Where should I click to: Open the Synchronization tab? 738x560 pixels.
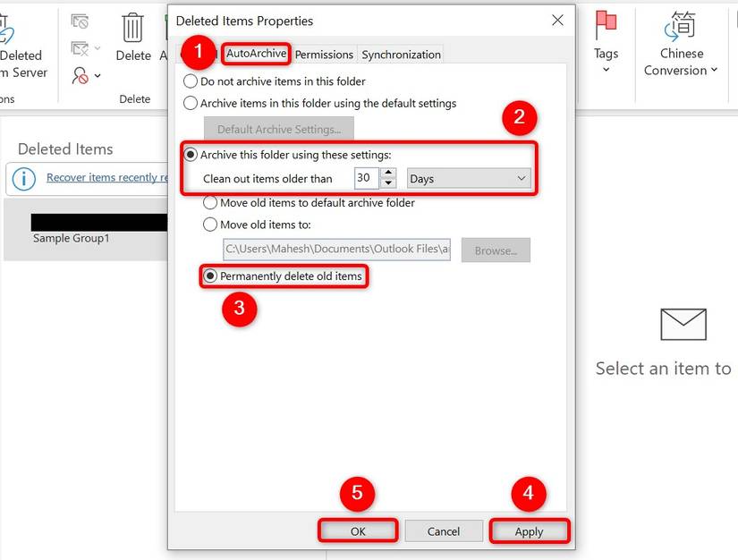[400, 55]
